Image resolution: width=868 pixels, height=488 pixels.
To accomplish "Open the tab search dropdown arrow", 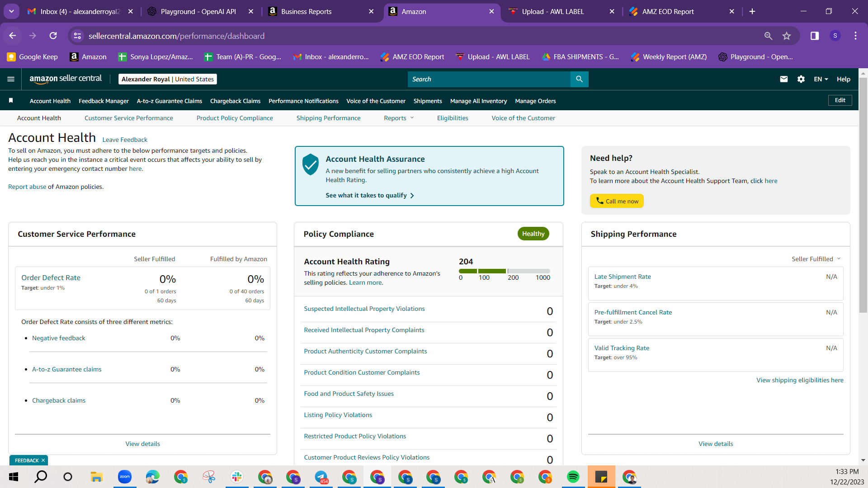I will coord(11,11).
